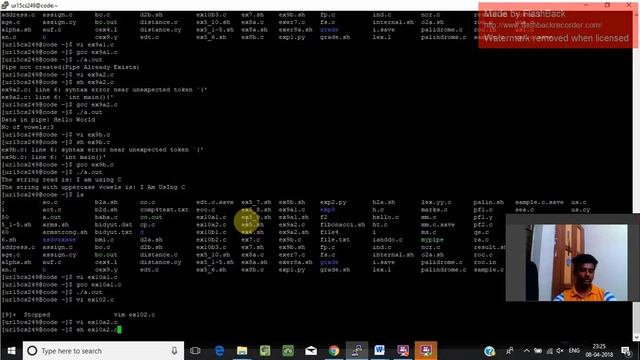Click the webcam video overlay
This screenshot has height=360, width=640.
pyautogui.click(x=573, y=259)
